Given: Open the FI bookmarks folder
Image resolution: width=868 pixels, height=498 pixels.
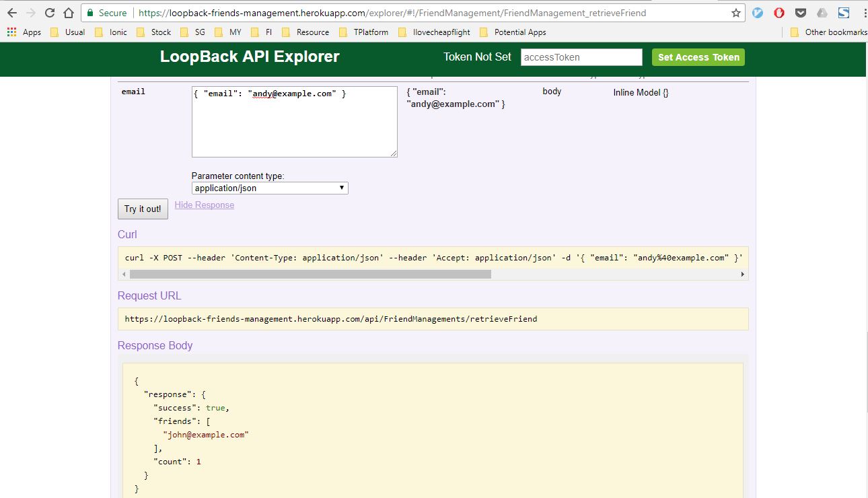Looking at the screenshot, I should [261, 32].
